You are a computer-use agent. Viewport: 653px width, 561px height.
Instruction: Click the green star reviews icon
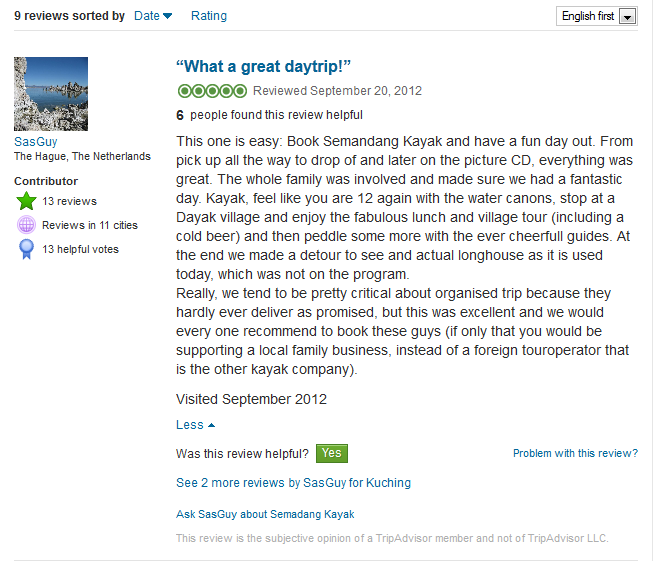[x=26, y=201]
